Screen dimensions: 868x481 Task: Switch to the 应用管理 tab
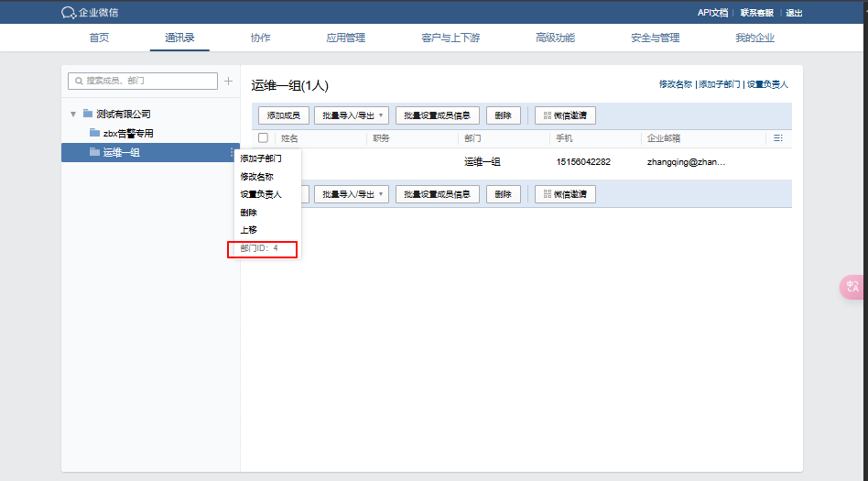[x=345, y=38]
